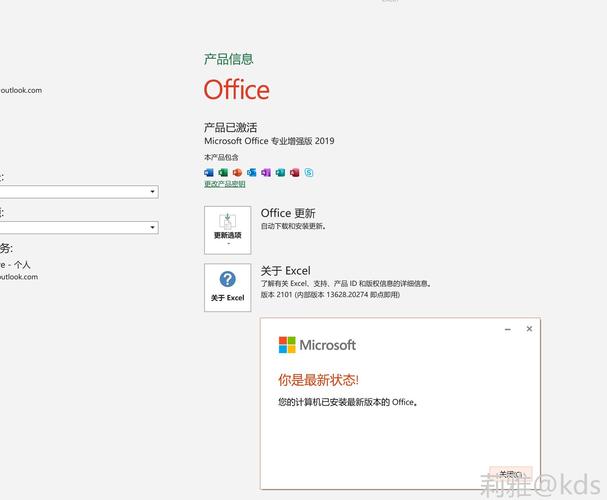Click the 本产品包含 label

coord(221,157)
